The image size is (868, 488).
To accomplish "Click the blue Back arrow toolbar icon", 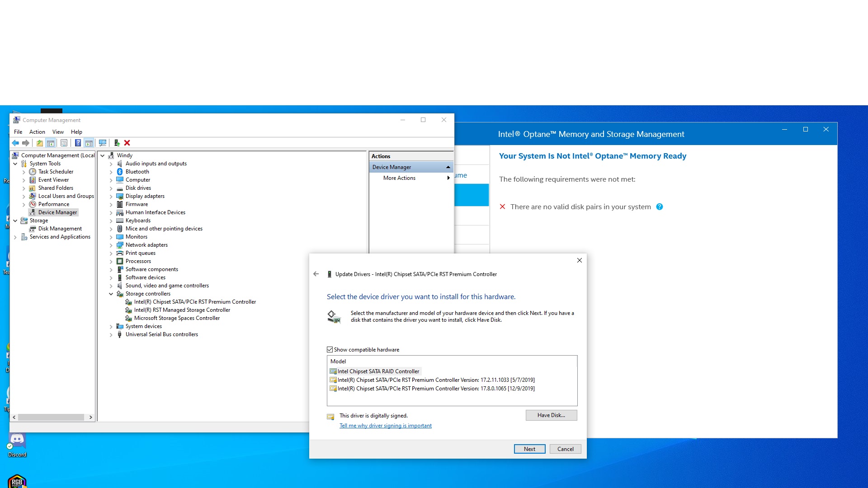I will coord(15,143).
